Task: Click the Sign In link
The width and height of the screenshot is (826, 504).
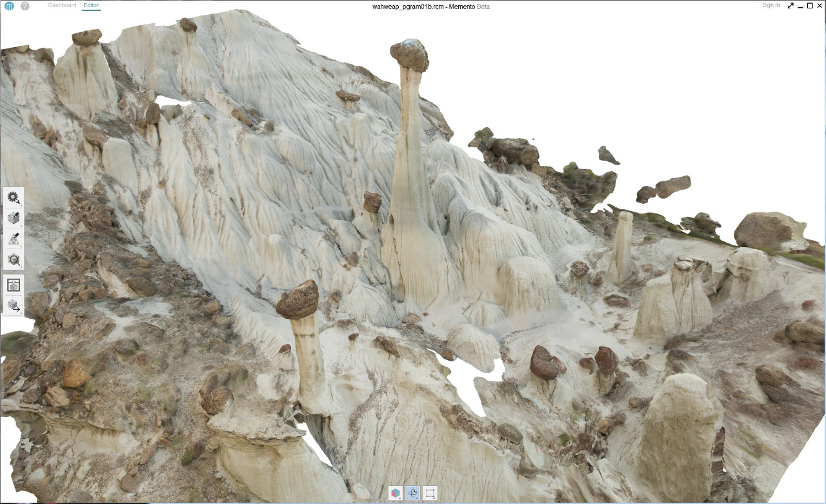Action: 771,5
